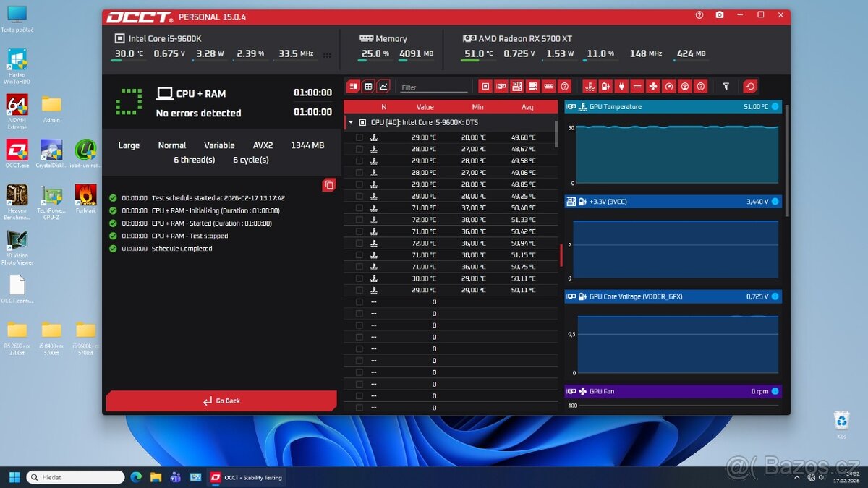The image size is (868, 488).
Task: Select the temperature sensors filter icon
Action: (590, 86)
